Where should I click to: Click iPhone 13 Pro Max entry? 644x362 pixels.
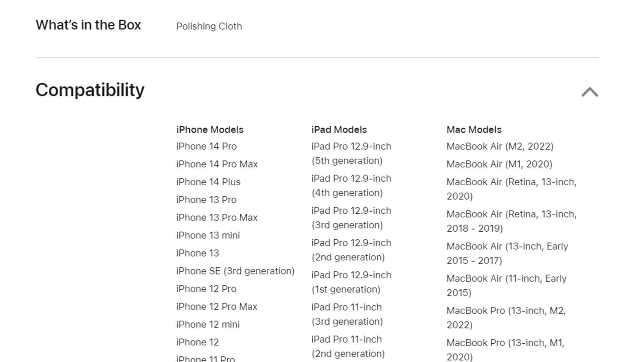pos(217,217)
